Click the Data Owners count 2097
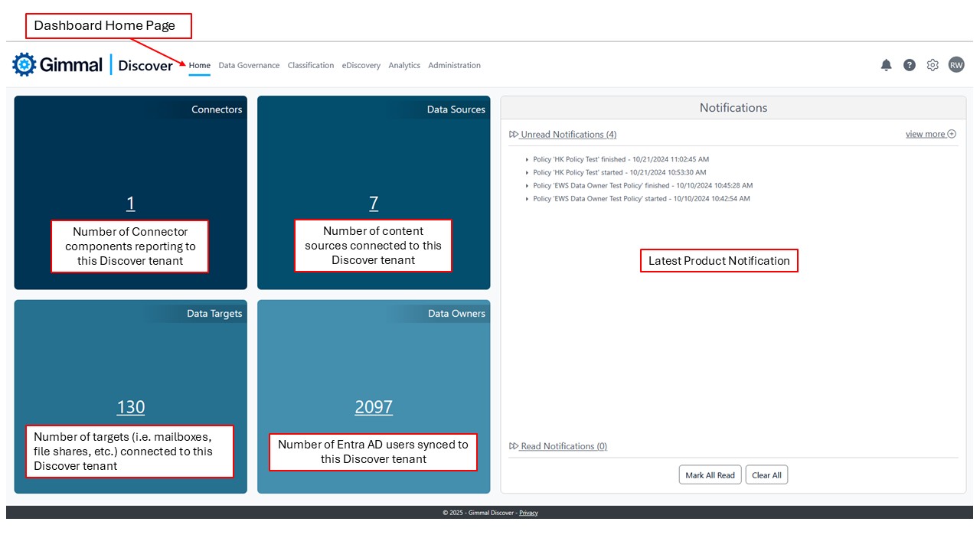 373,406
